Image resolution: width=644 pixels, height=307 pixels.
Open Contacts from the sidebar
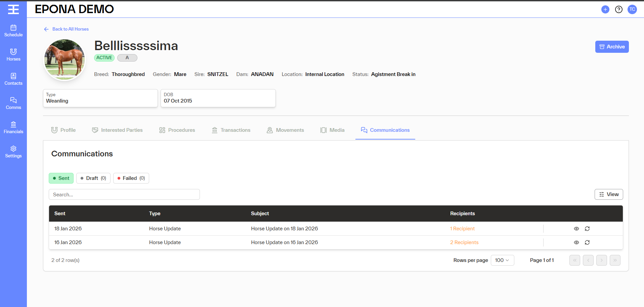point(13,79)
